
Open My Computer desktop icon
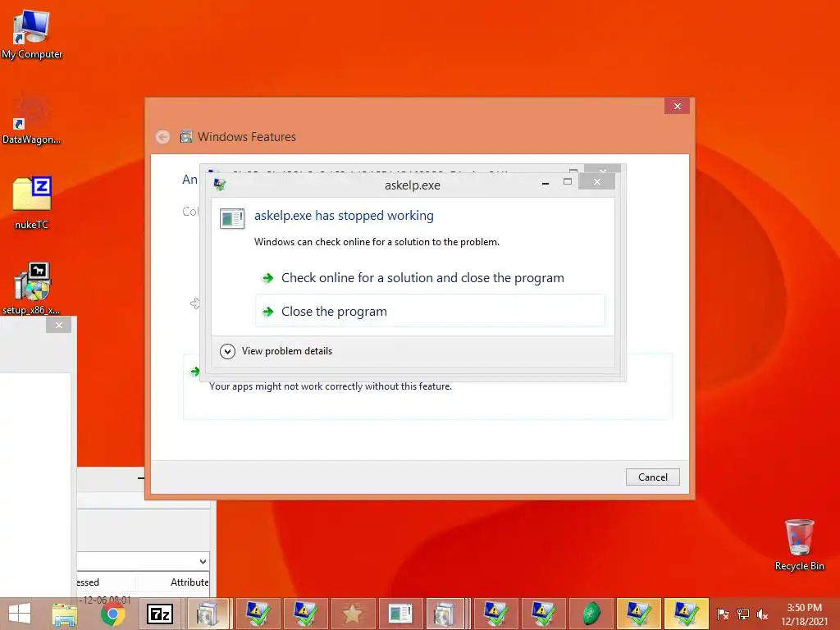tap(32, 34)
